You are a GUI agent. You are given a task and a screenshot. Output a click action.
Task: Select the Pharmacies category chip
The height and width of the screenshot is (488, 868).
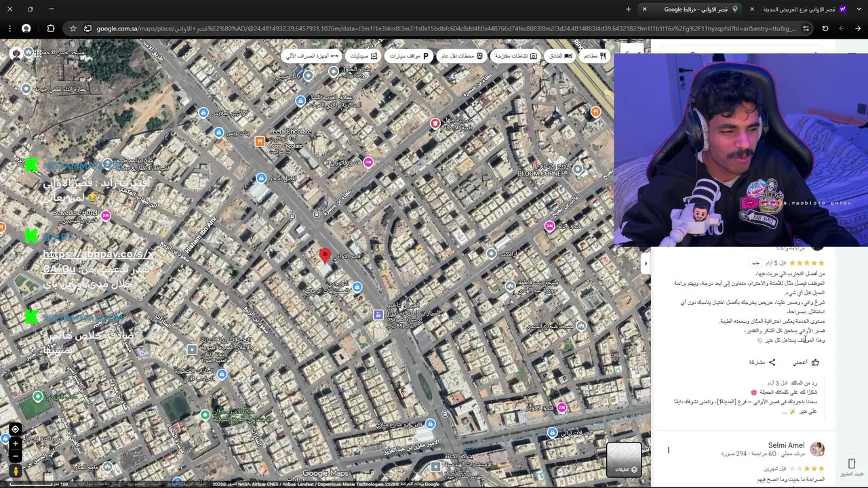(x=363, y=56)
